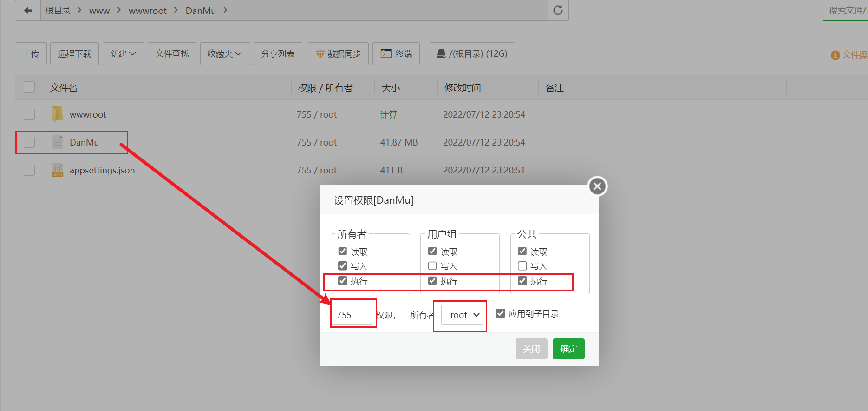Image resolution: width=868 pixels, height=411 pixels.
Task: Click DanMu in the breadcrumb path
Action: [x=201, y=11]
